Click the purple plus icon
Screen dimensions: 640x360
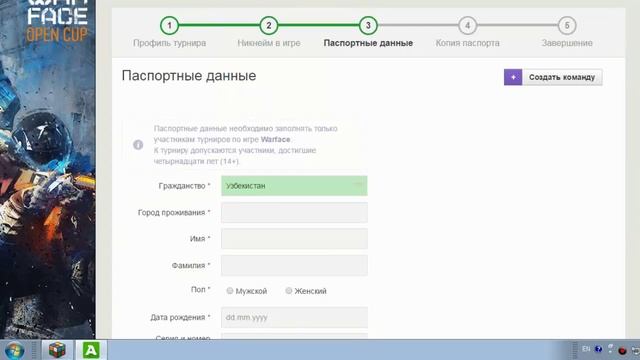click(x=513, y=77)
